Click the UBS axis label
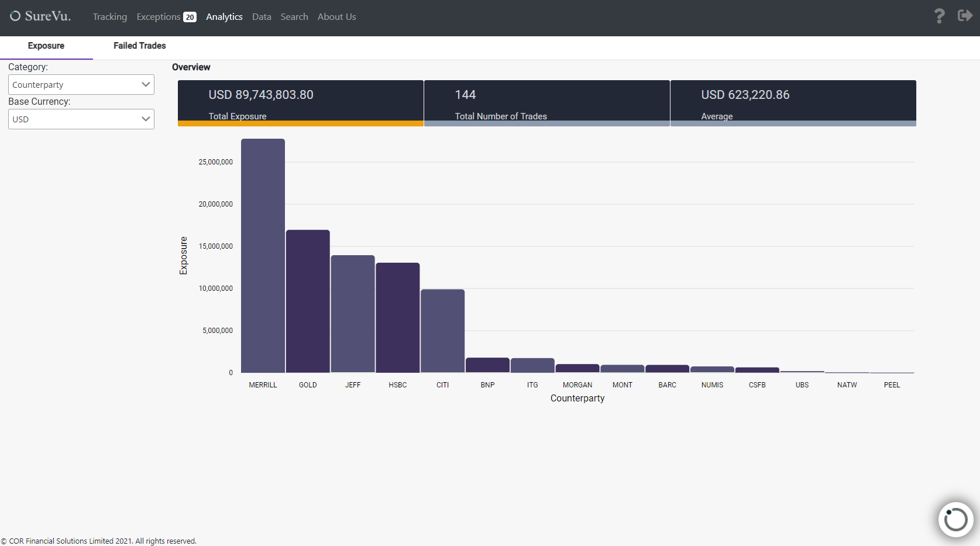Image resolution: width=980 pixels, height=546 pixels. tap(802, 385)
